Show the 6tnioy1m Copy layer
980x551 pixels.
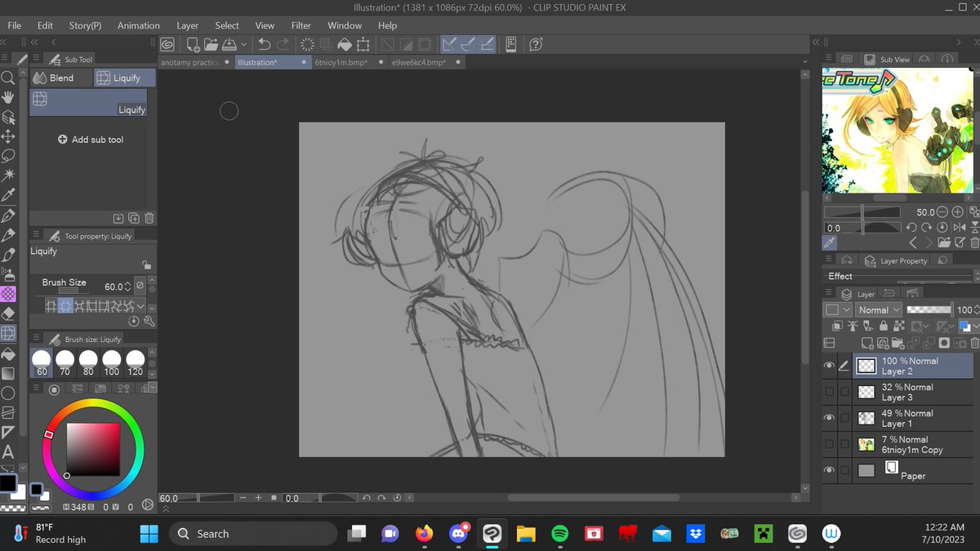coord(830,444)
